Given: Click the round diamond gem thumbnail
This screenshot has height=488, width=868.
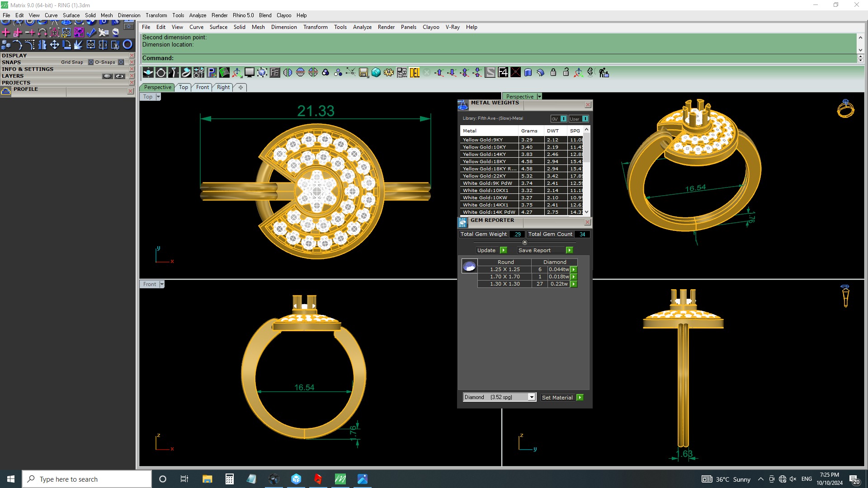Looking at the screenshot, I should coord(469,266).
